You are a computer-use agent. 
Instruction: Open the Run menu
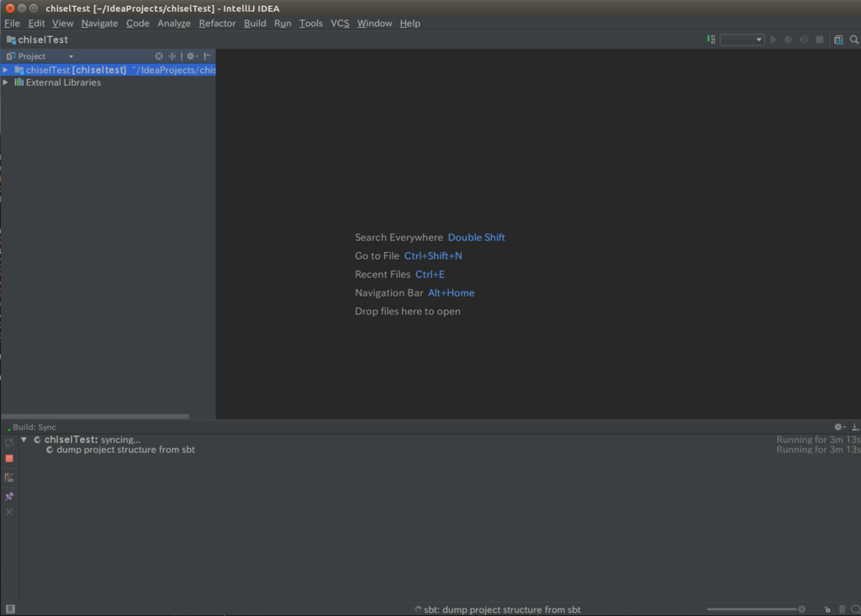click(283, 23)
